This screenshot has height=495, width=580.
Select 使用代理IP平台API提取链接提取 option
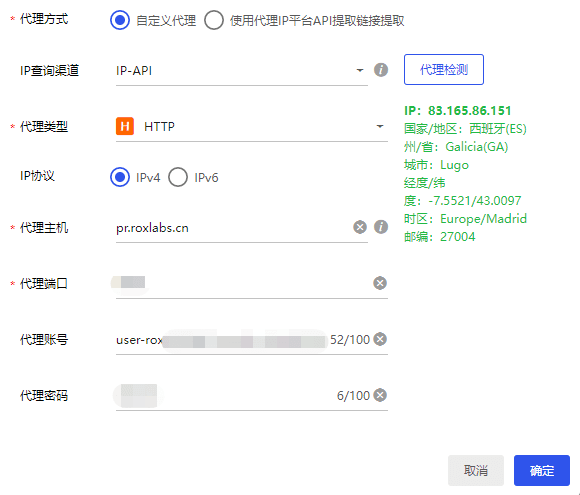coord(214,20)
